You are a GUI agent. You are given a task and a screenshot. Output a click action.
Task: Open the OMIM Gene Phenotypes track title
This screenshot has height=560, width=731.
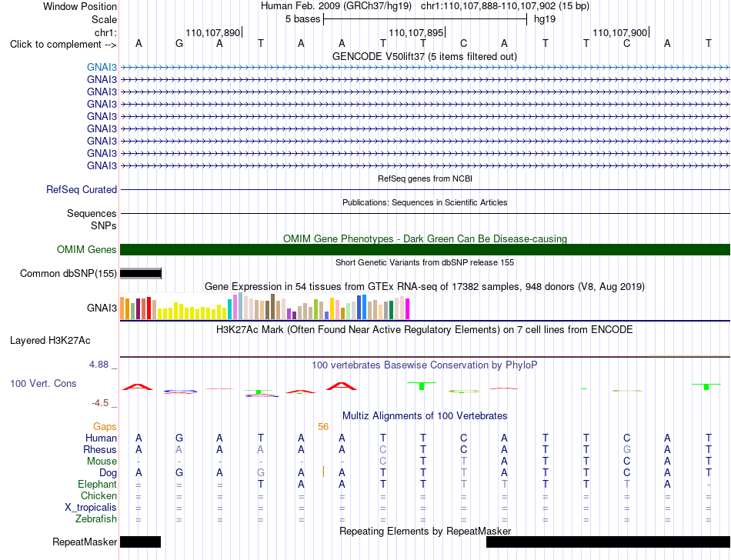pyautogui.click(x=425, y=238)
